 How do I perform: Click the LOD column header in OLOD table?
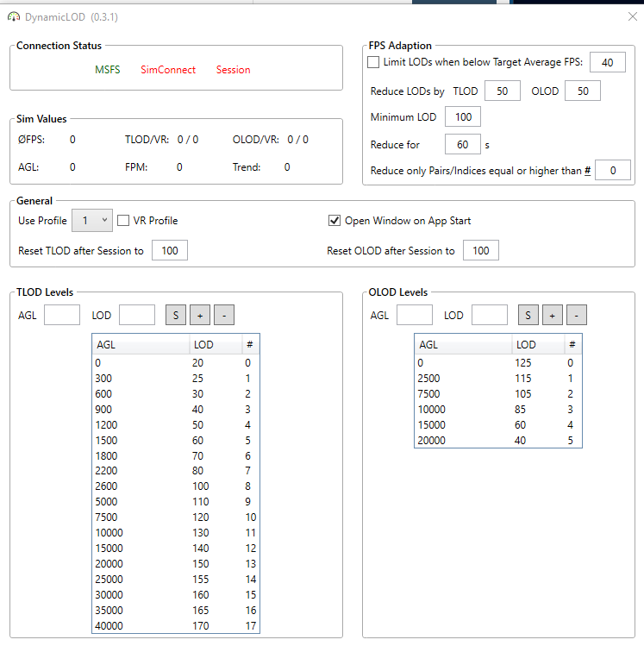pyautogui.click(x=538, y=344)
